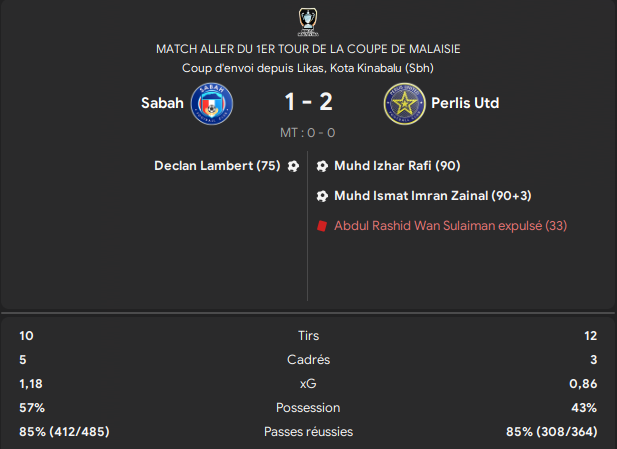Click the Passes réussies stat row label
The width and height of the screenshot is (617, 449).
308,432
